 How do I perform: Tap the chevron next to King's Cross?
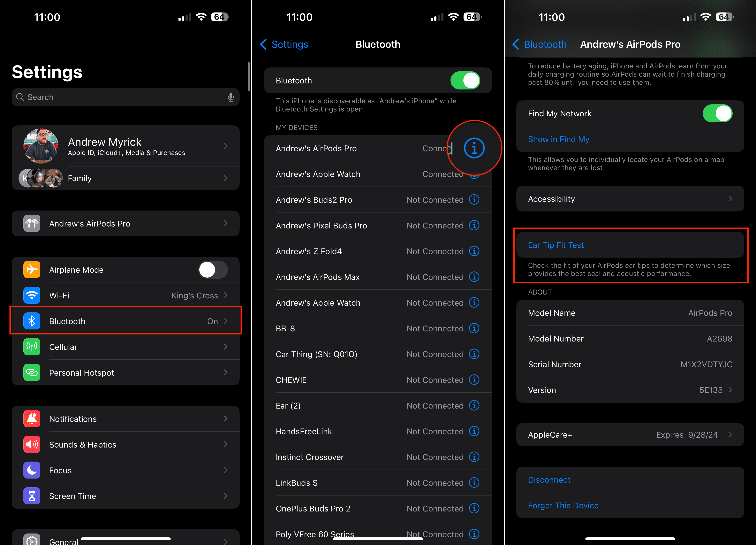pos(226,295)
